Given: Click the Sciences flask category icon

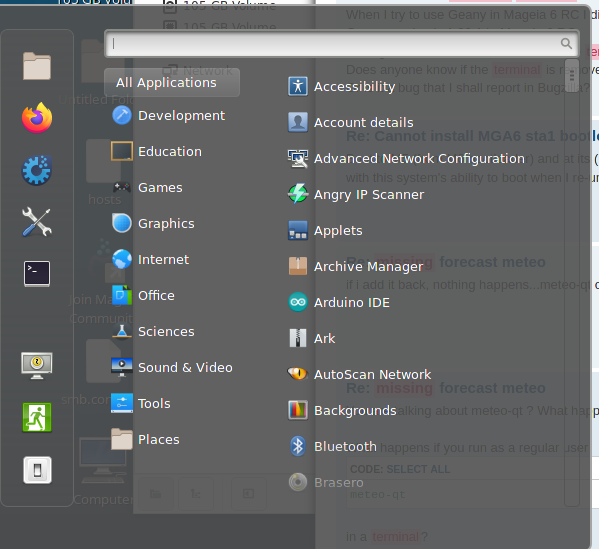Looking at the screenshot, I should [122, 331].
